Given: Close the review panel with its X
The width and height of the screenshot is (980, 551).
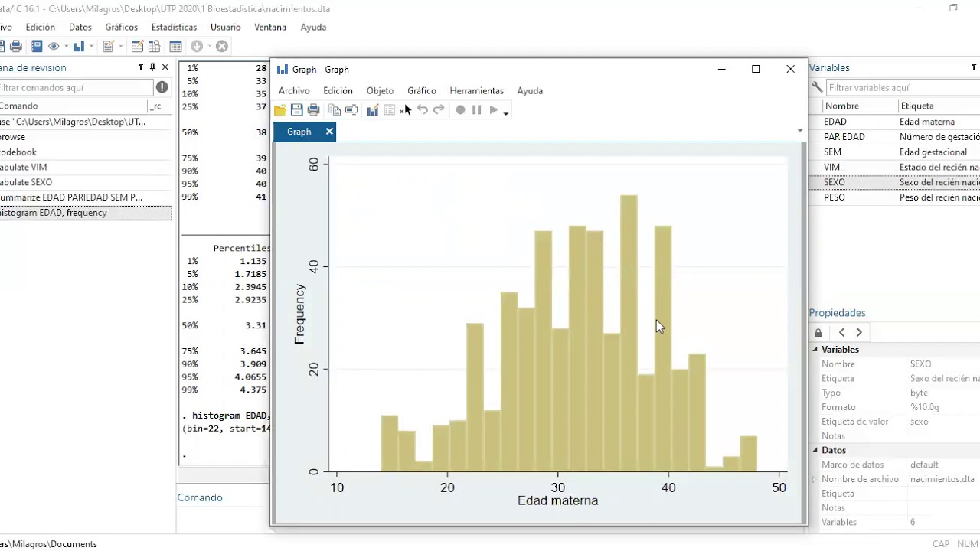Looking at the screenshot, I should pos(165,67).
